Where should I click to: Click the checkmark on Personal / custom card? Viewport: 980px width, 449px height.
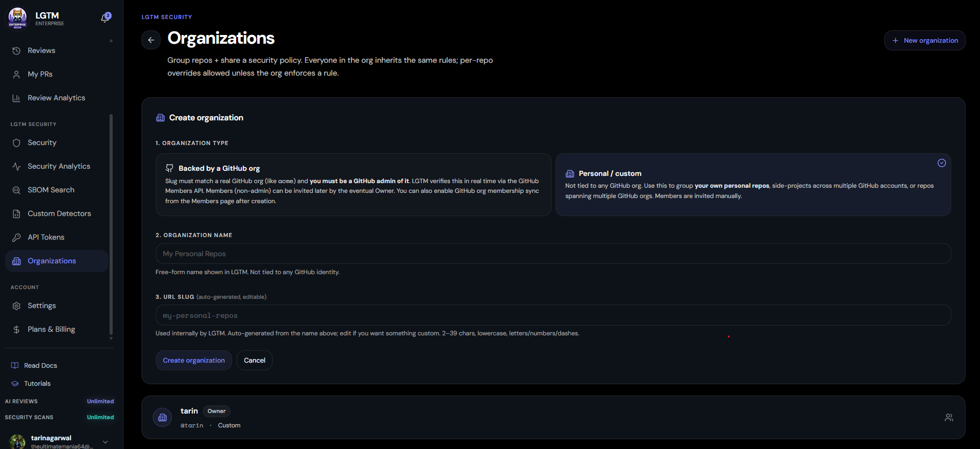point(941,163)
